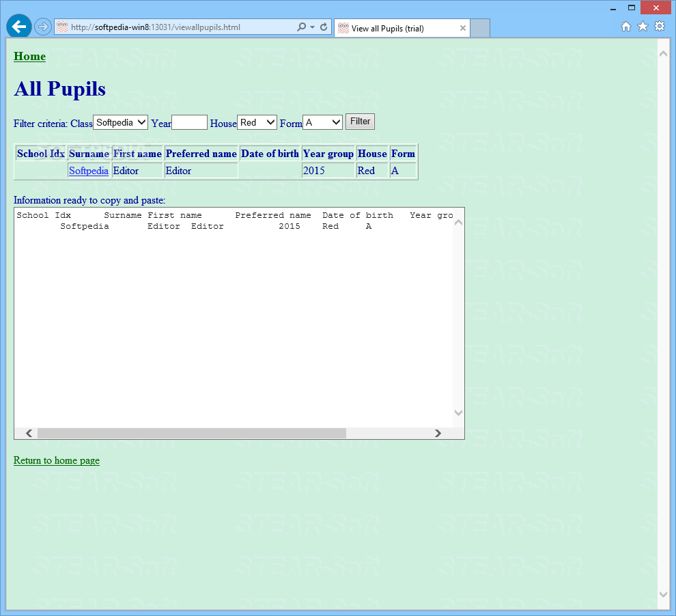Click the Year filter text field
Viewport: 676px width, 616px height.
[x=189, y=122]
